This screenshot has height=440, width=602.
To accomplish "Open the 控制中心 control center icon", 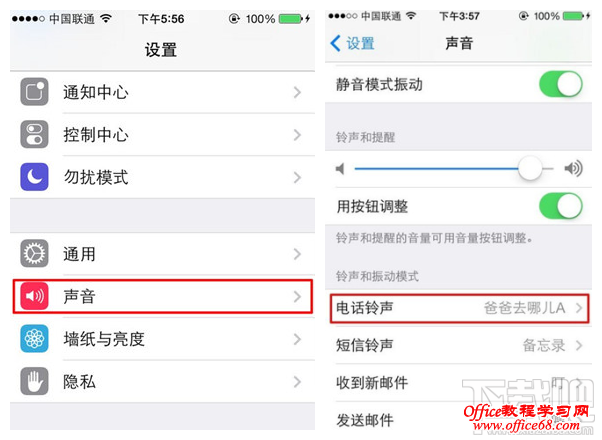I will click(x=34, y=134).
